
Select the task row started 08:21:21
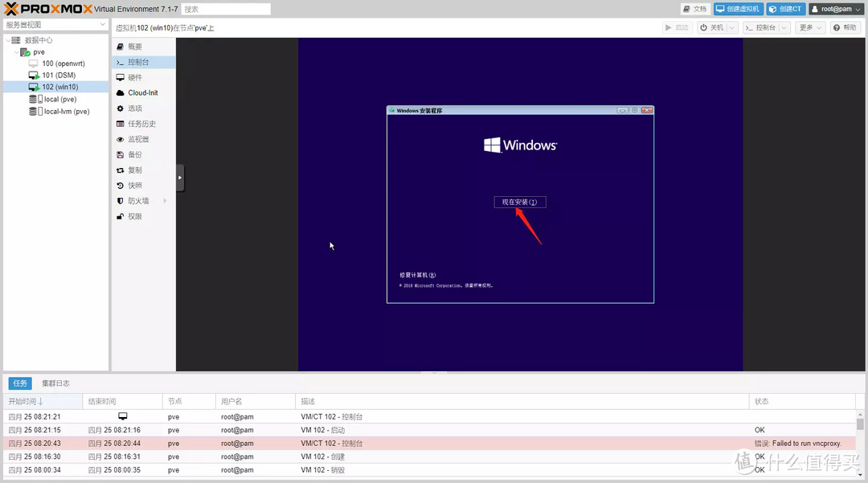click(x=429, y=416)
